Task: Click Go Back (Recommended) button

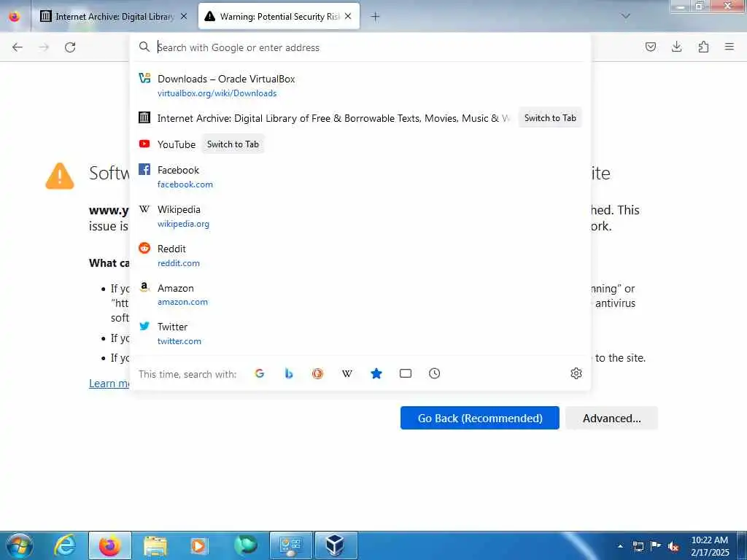Action: tap(480, 418)
